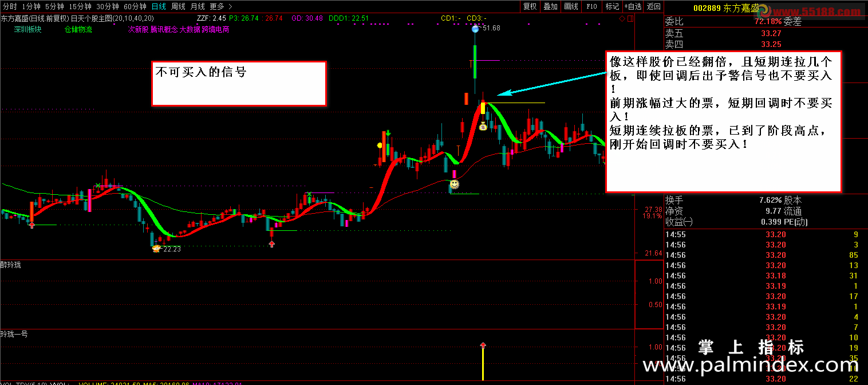Switch to the 30分钟 chart period
Screen dimensions: 868x385
[108, 6]
